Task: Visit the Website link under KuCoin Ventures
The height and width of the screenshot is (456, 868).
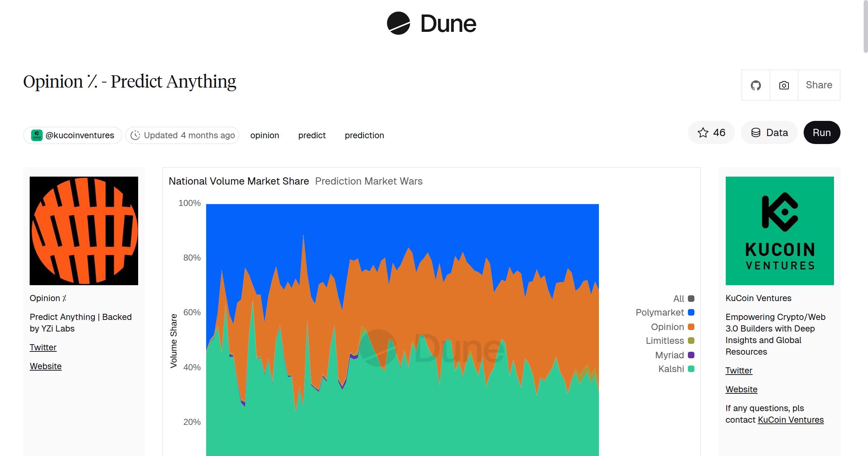Action: (741, 389)
